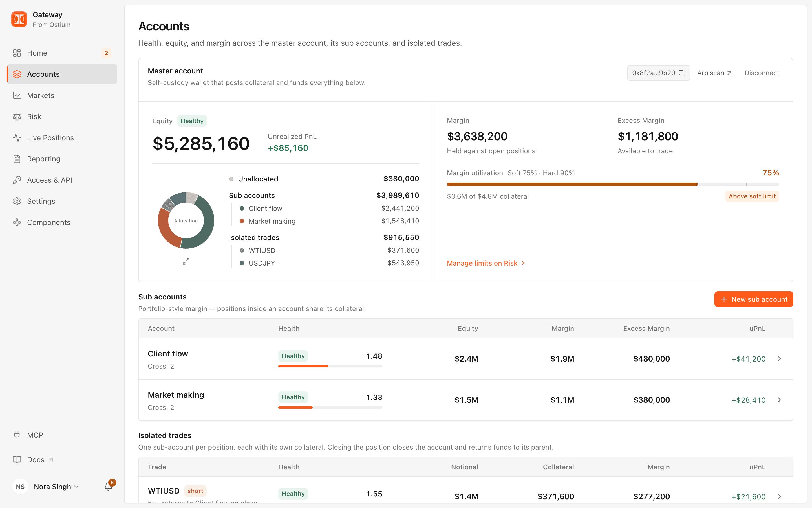Viewport: 812px width, 508px height.
Task: Click the WTIUSD short tag
Action: tap(195, 491)
